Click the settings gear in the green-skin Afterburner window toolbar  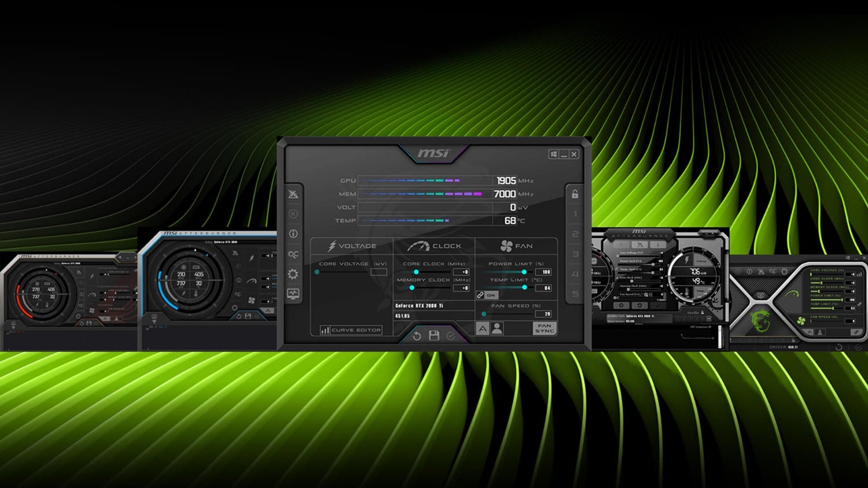[784, 272]
